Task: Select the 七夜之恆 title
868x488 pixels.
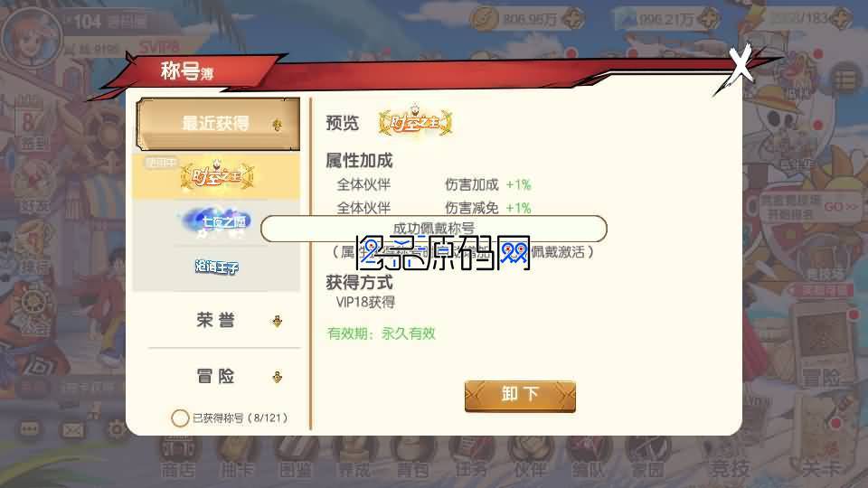Action: pos(216,222)
